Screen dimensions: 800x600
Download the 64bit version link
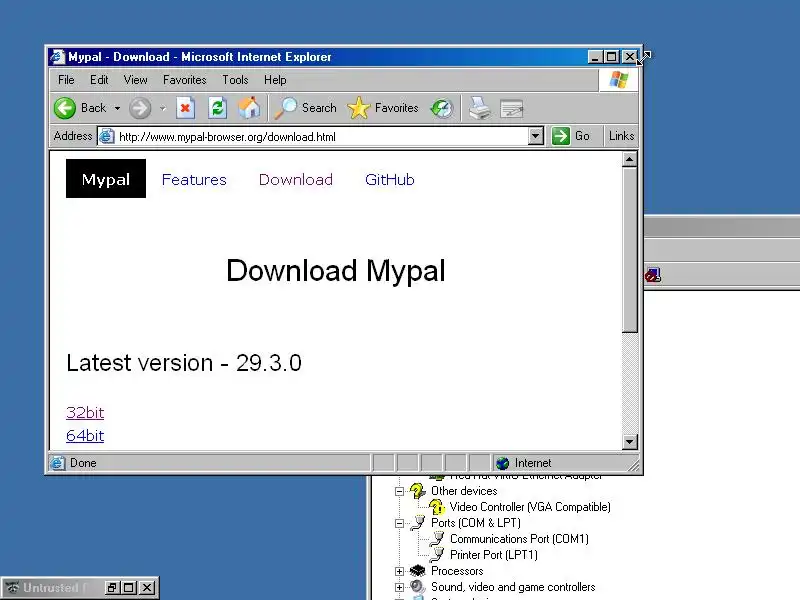85,436
